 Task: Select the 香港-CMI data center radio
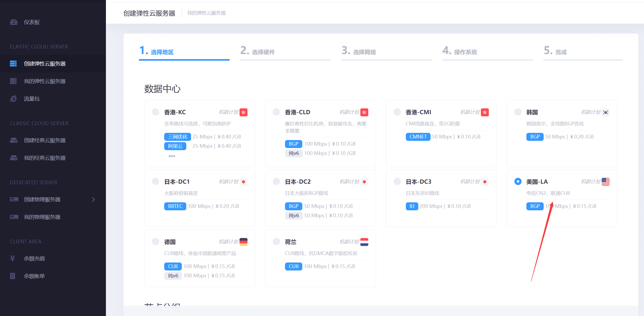(x=397, y=112)
